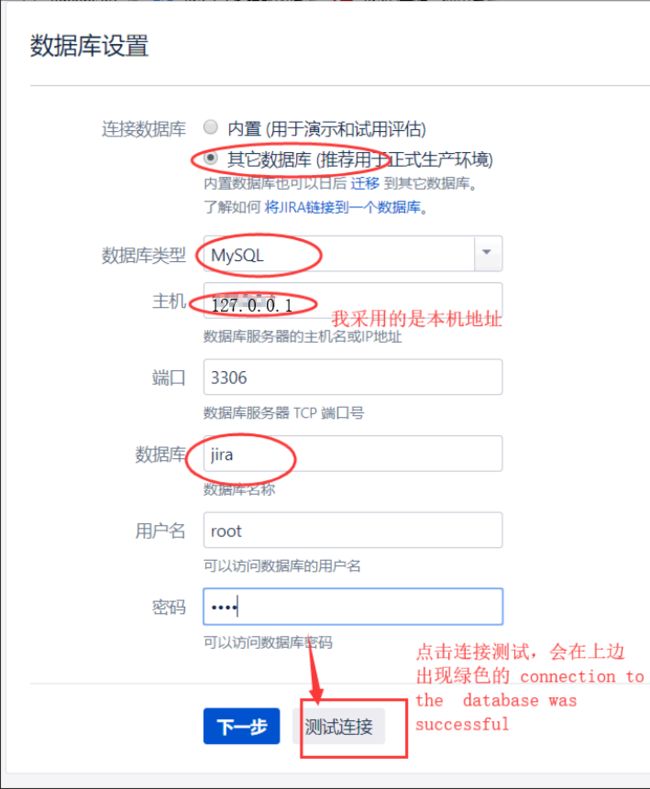Focus the host field showing 127.0.0.1
Screen dimensions: 650x789
click(353, 300)
